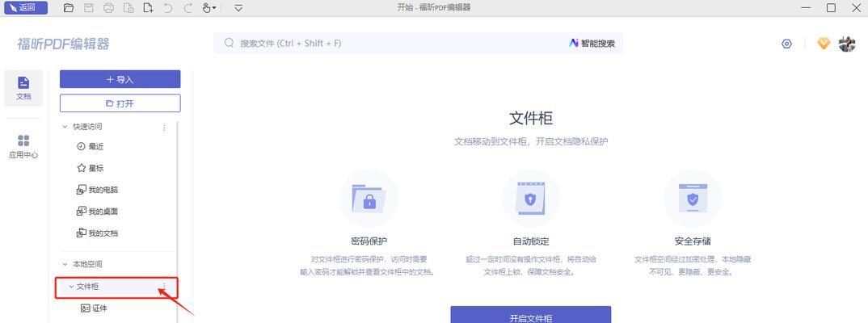
Task: Open file via folder icon in toolbar
Action: click(69, 8)
